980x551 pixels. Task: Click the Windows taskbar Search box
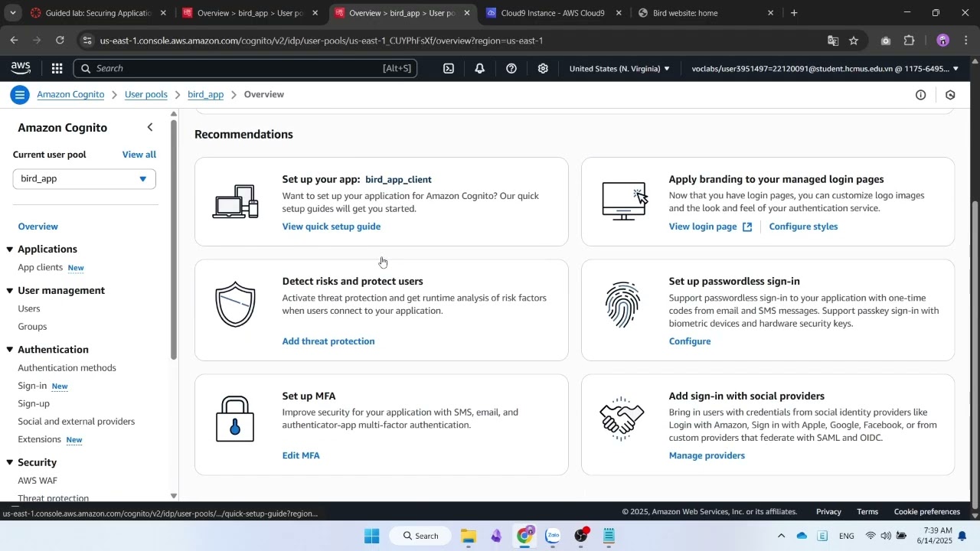point(419,536)
